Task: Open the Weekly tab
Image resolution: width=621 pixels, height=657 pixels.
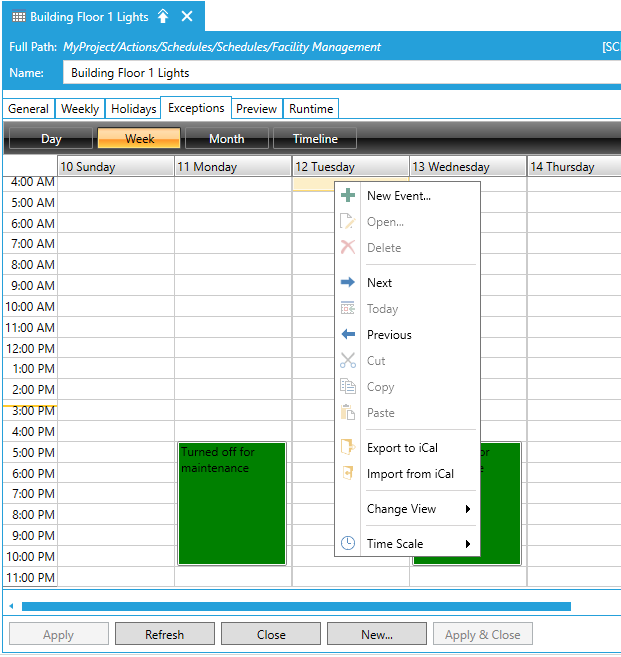Action: coord(80,109)
